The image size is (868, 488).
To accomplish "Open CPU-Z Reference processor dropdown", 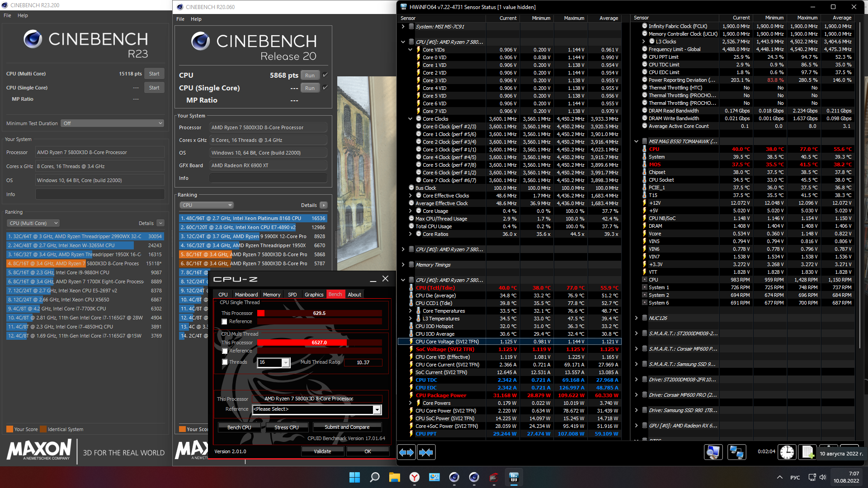I will click(x=377, y=409).
